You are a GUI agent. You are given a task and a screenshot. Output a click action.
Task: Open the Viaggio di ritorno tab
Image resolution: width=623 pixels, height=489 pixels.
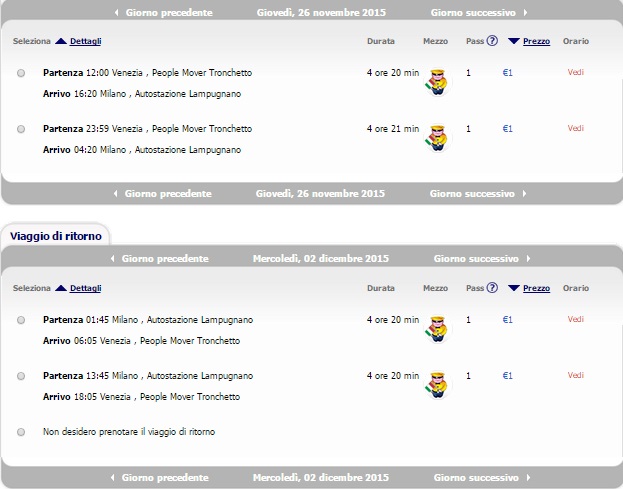56,236
